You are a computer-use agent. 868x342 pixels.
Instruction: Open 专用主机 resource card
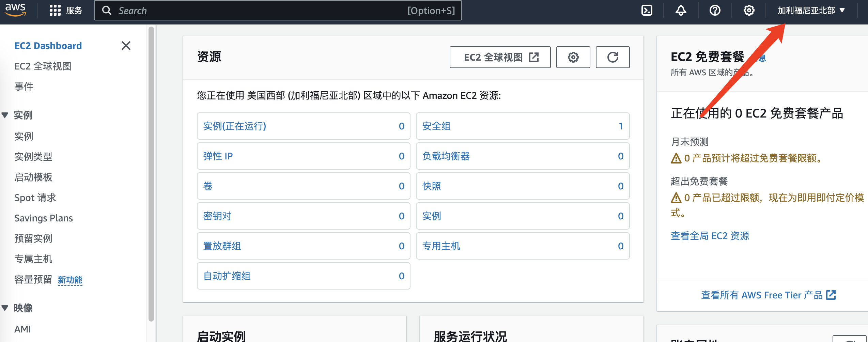(x=523, y=246)
